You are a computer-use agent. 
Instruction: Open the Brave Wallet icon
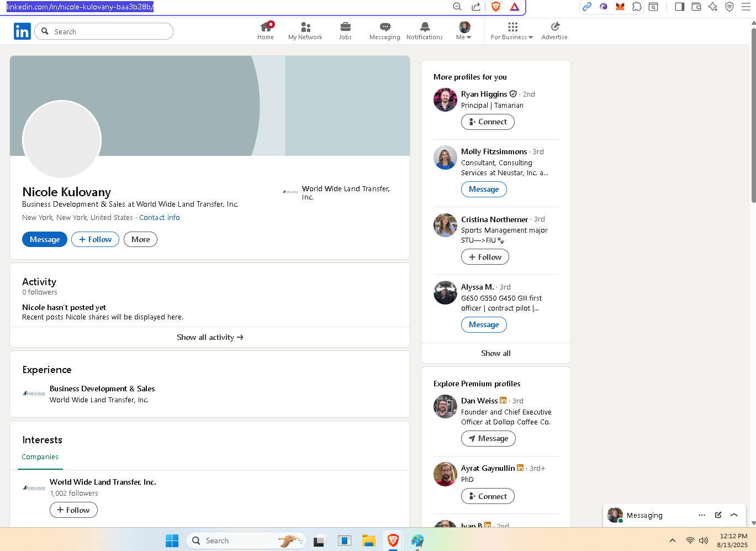tap(696, 7)
